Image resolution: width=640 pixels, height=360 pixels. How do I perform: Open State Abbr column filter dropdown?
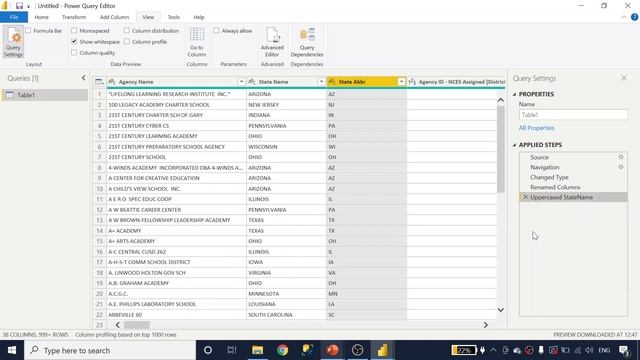click(402, 82)
